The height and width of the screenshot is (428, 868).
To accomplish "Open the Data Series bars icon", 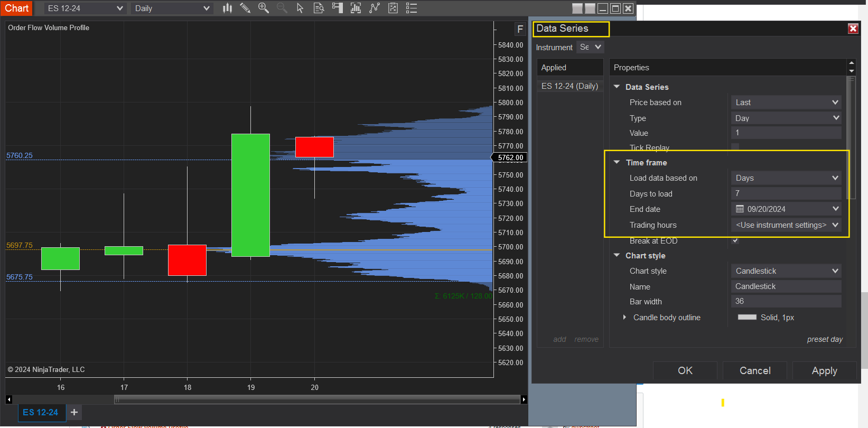I will click(356, 8).
